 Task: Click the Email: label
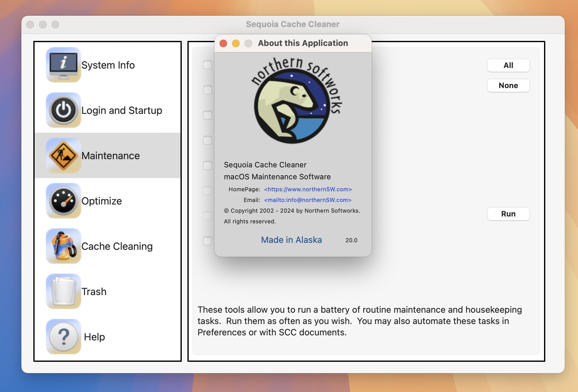click(x=252, y=200)
